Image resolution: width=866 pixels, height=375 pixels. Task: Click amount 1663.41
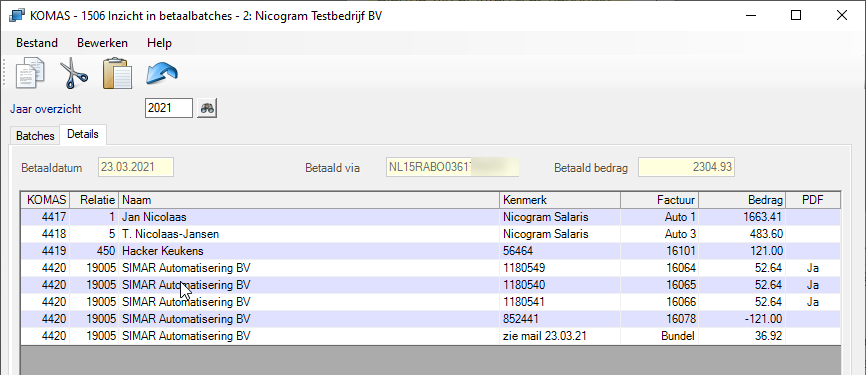tap(763, 217)
